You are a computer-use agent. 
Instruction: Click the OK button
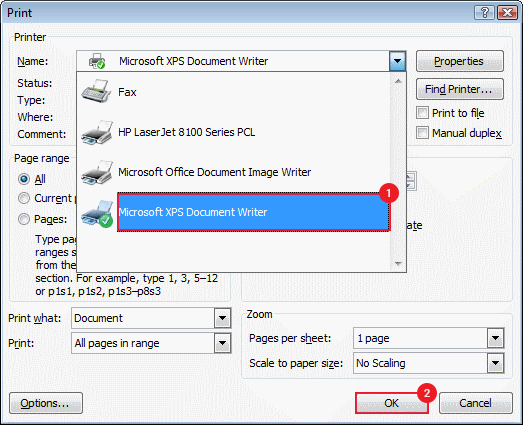tap(392, 403)
